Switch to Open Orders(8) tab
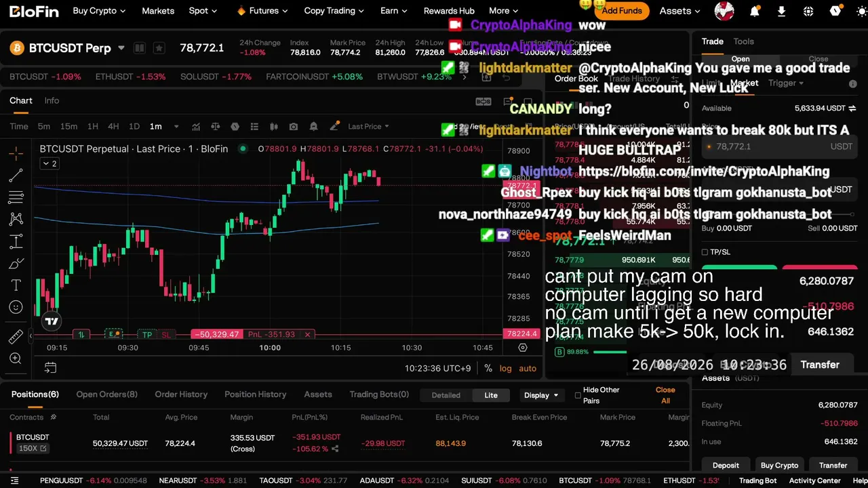Viewport: 868px width, 488px height. click(x=106, y=394)
